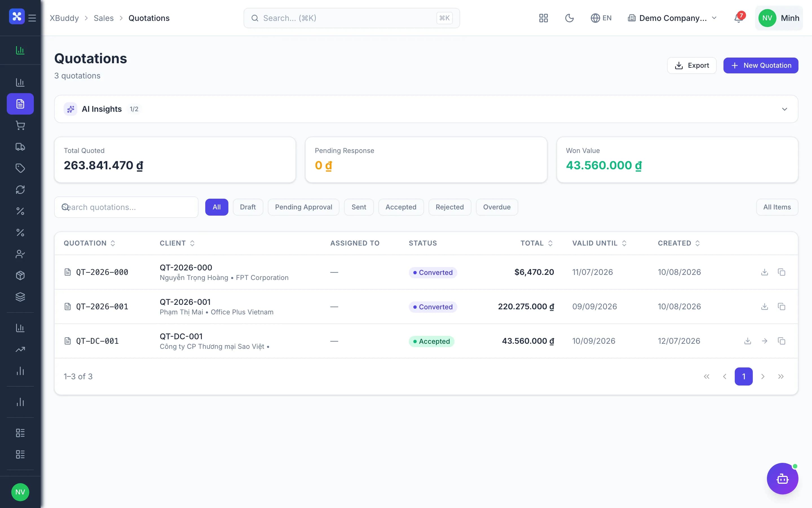Select the All filter tab
Viewport: 812px width, 508px height.
pyautogui.click(x=217, y=207)
